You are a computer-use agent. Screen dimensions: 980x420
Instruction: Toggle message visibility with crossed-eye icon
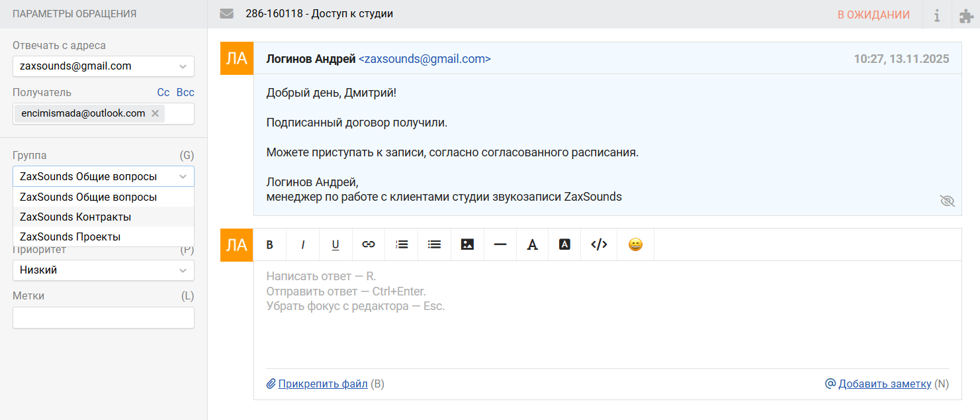click(x=947, y=201)
